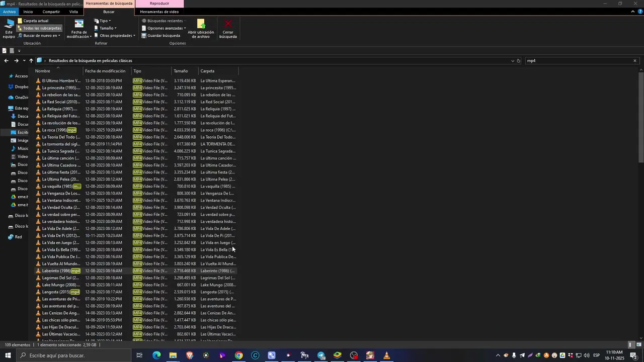Screen dimensions: 644x362
Task: Expand address bar history dropdown
Action: point(513,61)
